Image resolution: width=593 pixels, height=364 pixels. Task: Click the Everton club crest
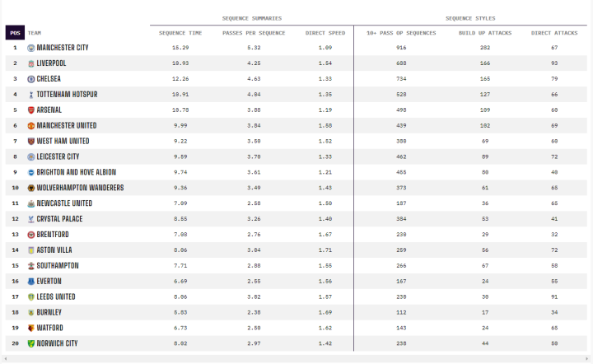tap(31, 282)
